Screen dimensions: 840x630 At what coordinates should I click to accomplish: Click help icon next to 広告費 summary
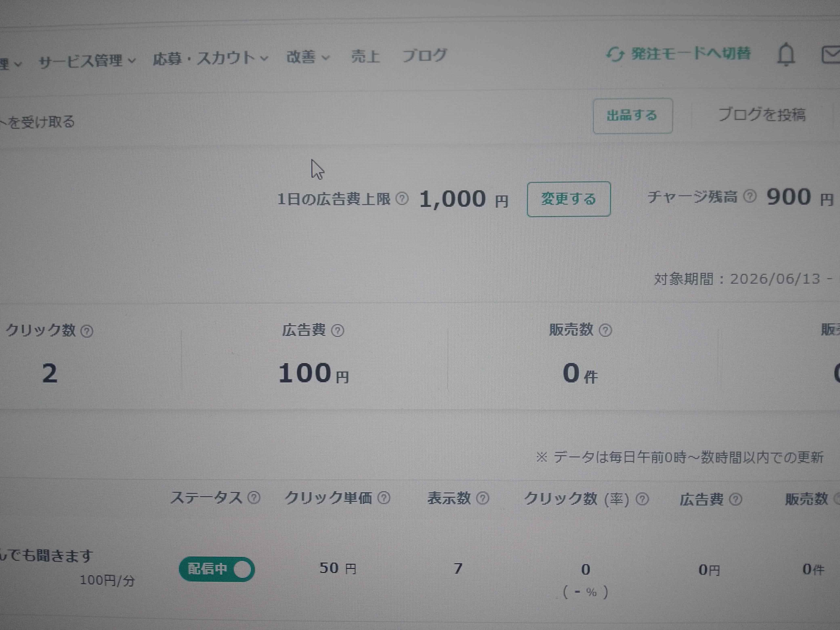(x=338, y=331)
